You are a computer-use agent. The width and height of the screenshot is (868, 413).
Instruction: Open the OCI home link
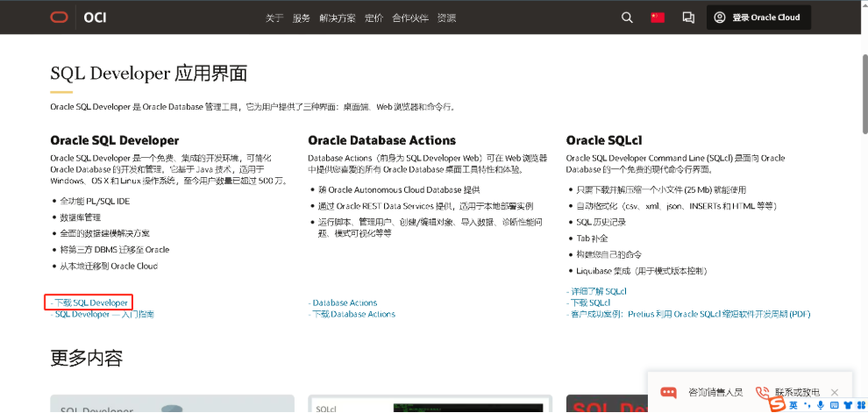(95, 18)
